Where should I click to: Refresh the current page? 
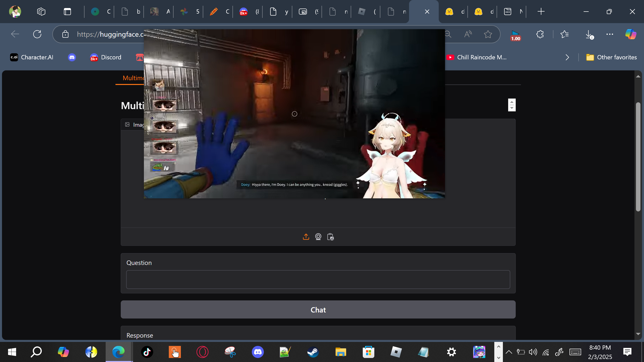37,34
